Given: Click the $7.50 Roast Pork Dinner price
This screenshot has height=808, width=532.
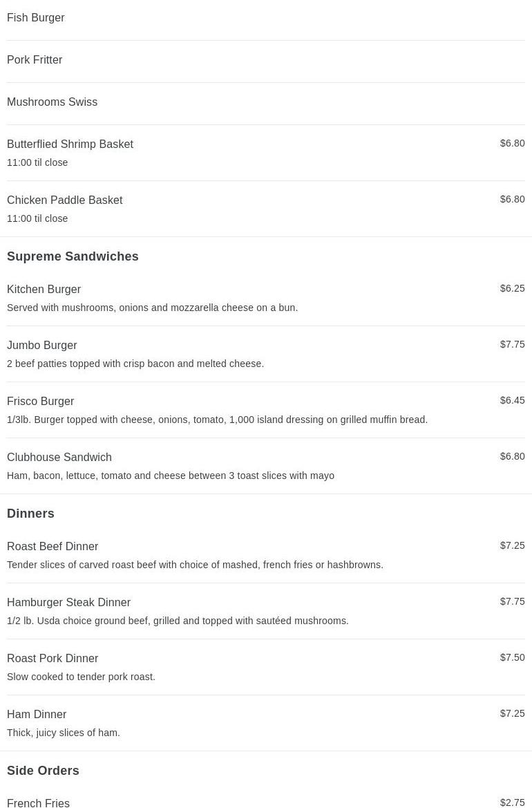Looking at the screenshot, I should point(512,657).
